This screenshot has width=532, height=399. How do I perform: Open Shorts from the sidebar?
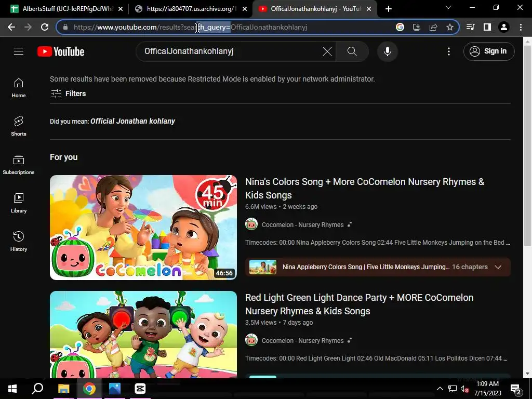tap(19, 126)
